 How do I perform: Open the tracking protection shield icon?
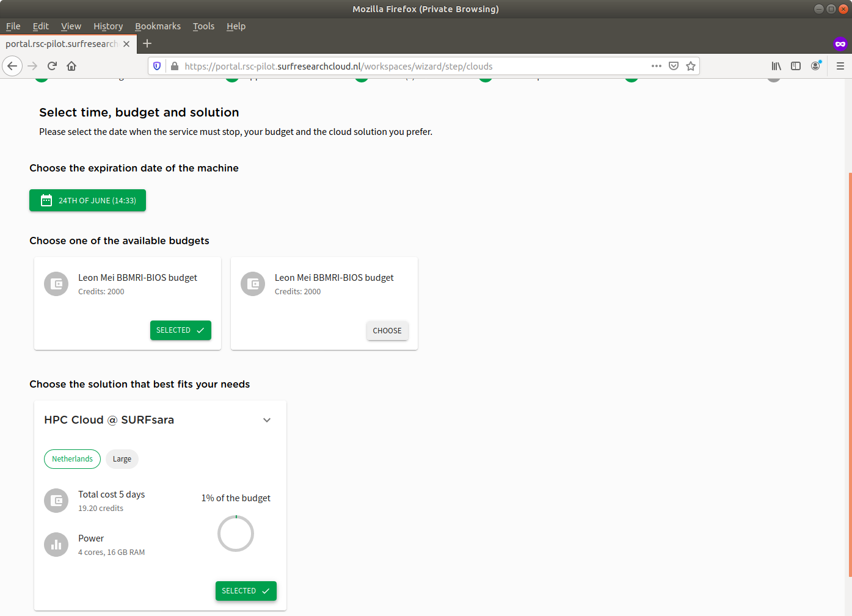click(x=157, y=66)
